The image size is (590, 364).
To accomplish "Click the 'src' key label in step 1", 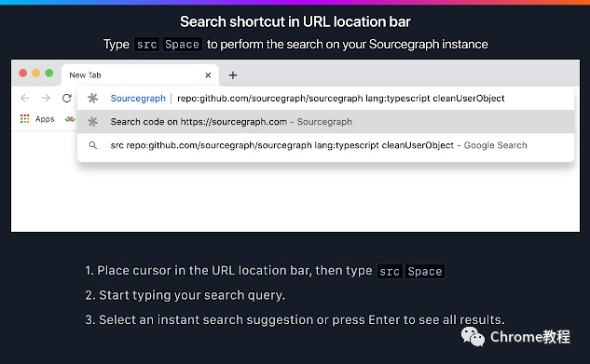I will pyautogui.click(x=390, y=271).
